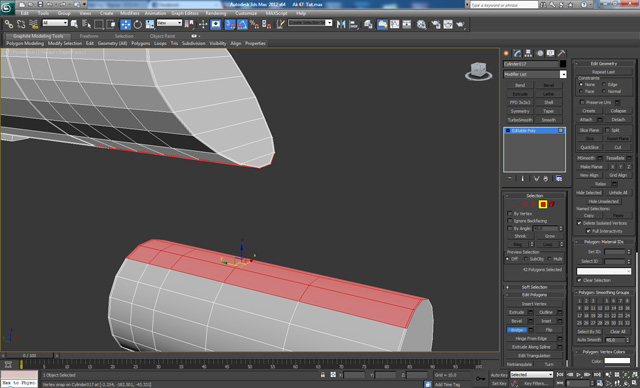The height and width of the screenshot is (388, 640).
Task: Select the Polygon sub-object level icon
Action: point(543,204)
